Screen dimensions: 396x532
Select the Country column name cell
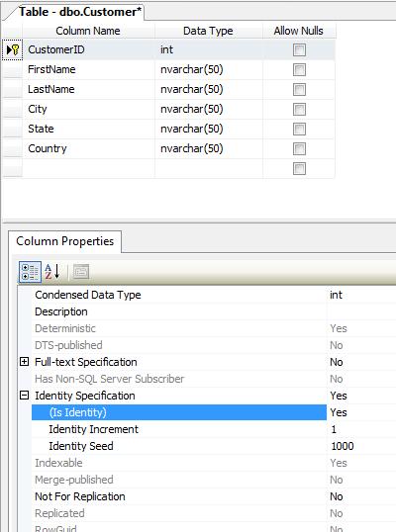(x=88, y=148)
